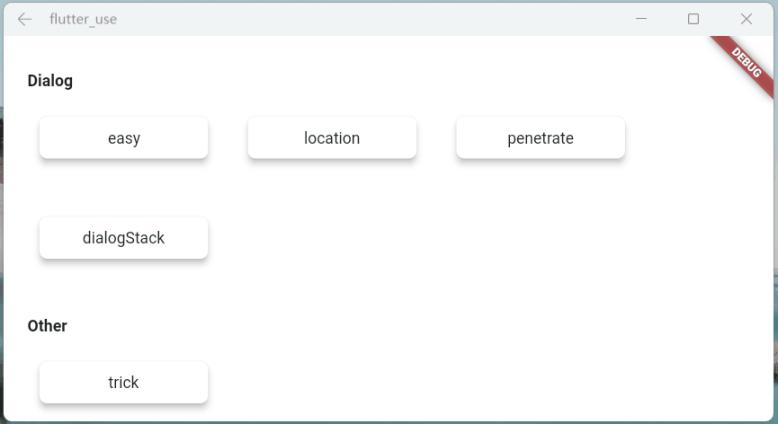
Task: Click the red DEBUG corner banner
Action: pos(747,62)
